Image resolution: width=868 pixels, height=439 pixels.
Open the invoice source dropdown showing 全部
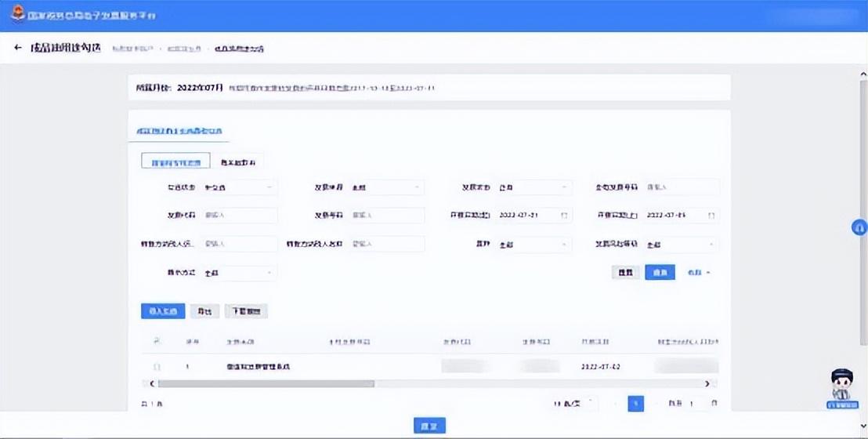pyautogui.click(x=387, y=187)
